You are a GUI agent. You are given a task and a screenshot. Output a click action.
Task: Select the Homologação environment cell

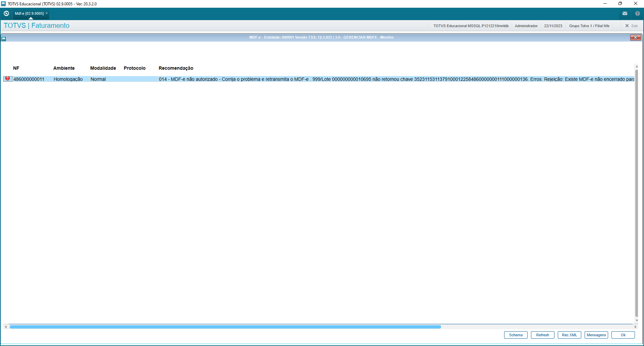(x=68, y=79)
